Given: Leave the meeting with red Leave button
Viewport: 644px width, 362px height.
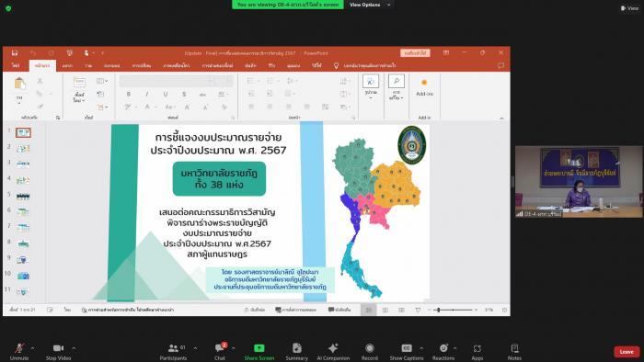Looking at the screenshot, I should click(627, 352).
